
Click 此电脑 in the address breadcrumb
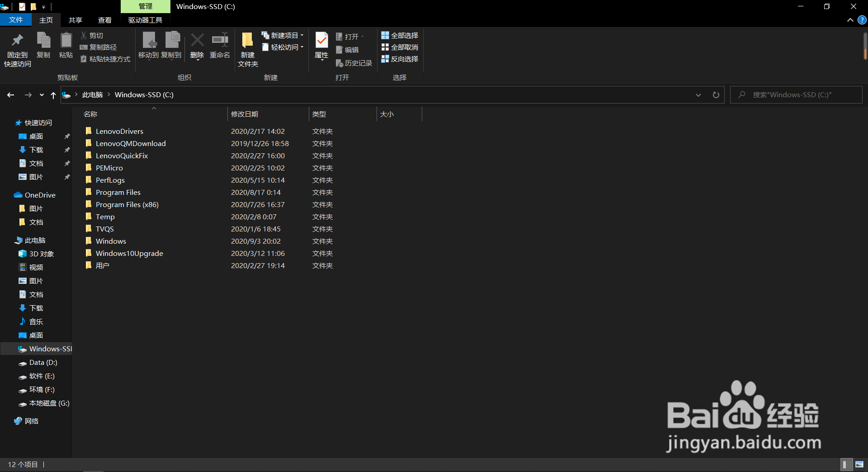click(x=92, y=94)
